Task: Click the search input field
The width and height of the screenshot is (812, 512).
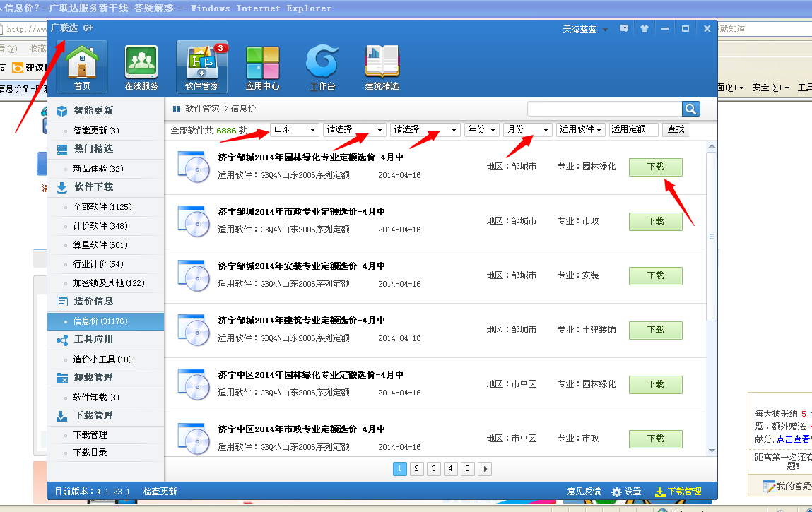Action: tap(604, 109)
